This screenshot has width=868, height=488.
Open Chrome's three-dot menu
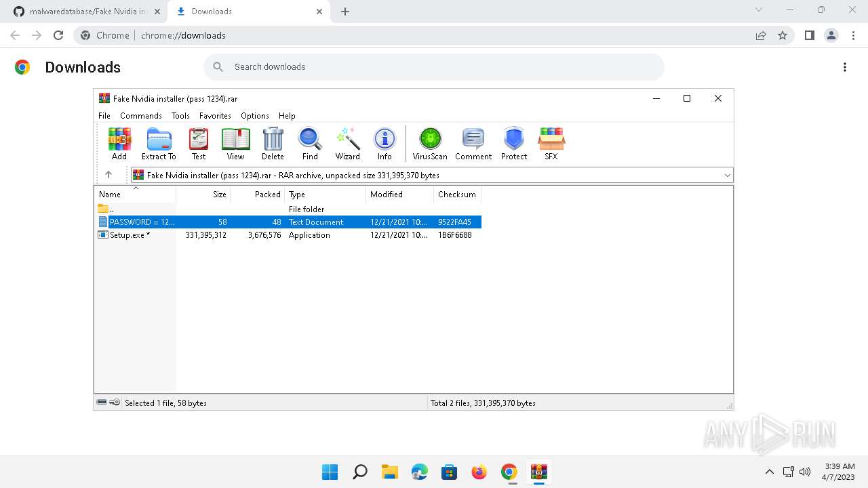coord(854,35)
